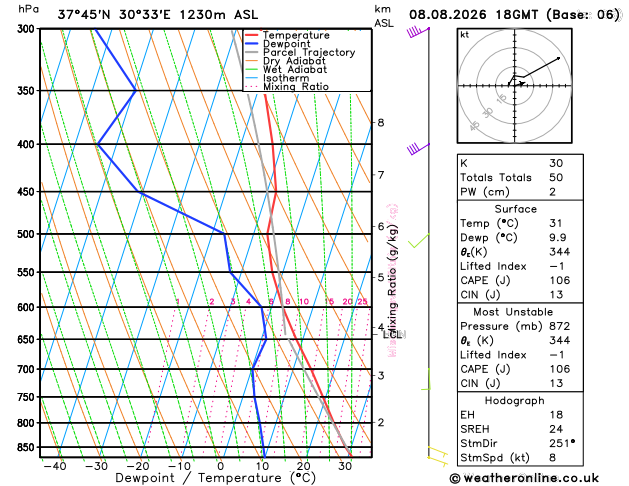Click the 400 hPa pressure label

[28, 144]
